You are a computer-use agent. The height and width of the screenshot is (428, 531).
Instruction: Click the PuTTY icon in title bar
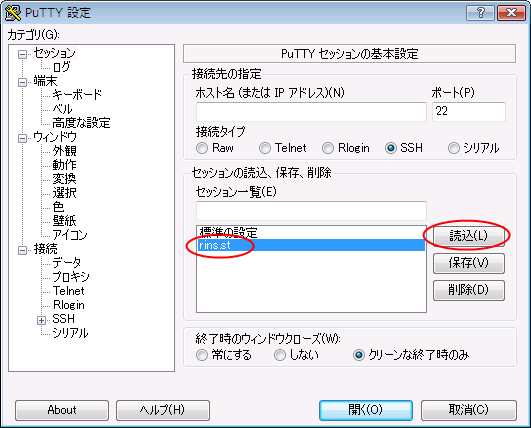click(x=13, y=13)
